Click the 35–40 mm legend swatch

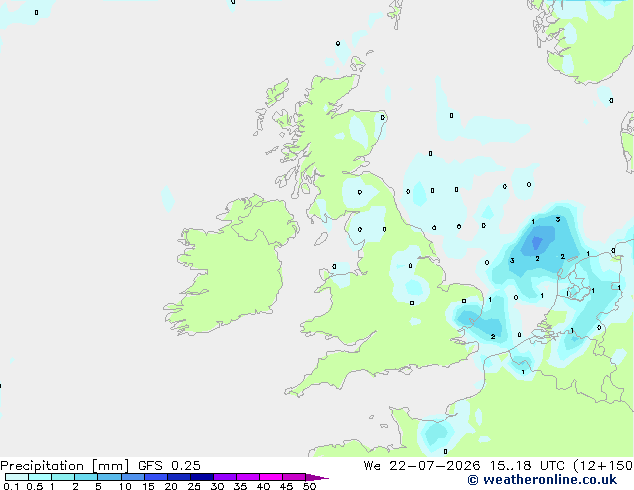point(248,477)
